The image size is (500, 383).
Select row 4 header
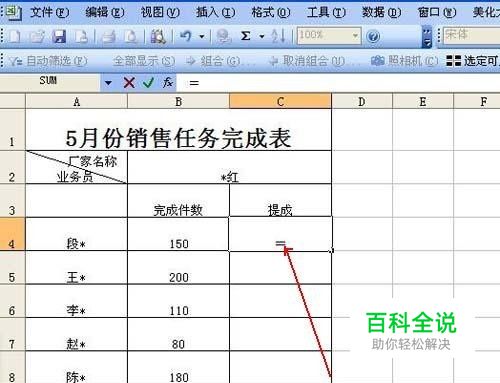pos(12,234)
